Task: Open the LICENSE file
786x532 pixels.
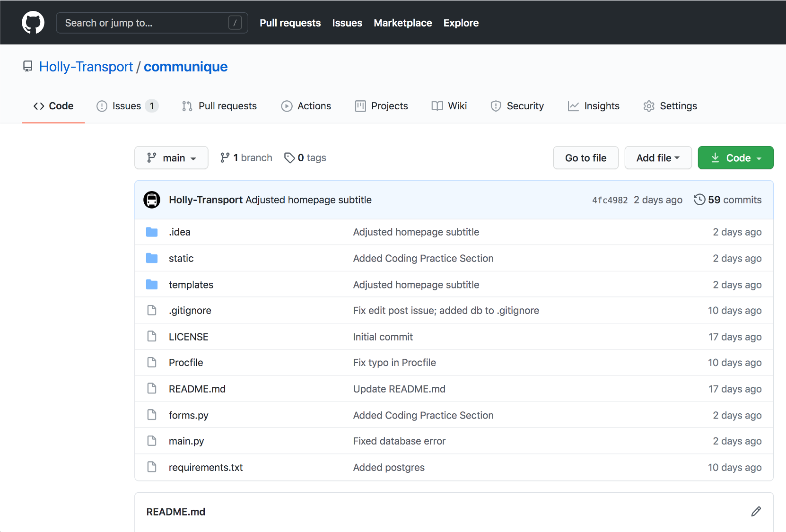Action: pyautogui.click(x=188, y=336)
